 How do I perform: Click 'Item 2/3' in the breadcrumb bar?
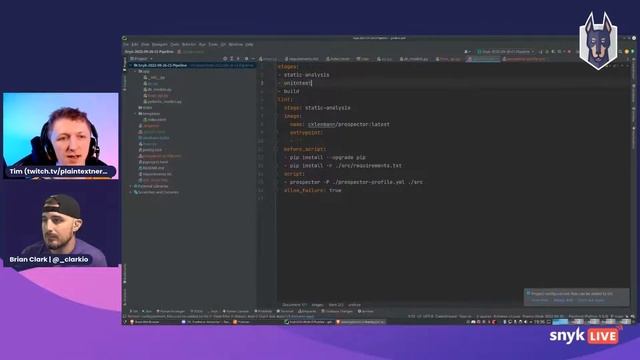point(336,305)
